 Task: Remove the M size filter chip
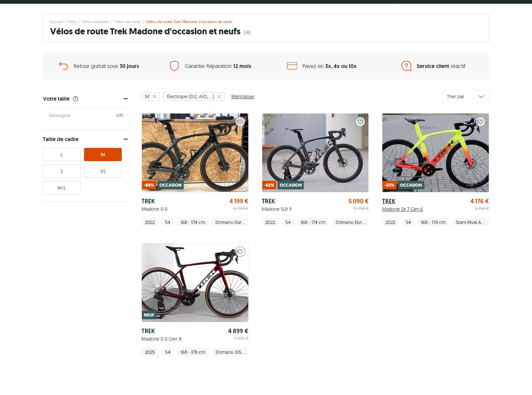pos(154,97)
